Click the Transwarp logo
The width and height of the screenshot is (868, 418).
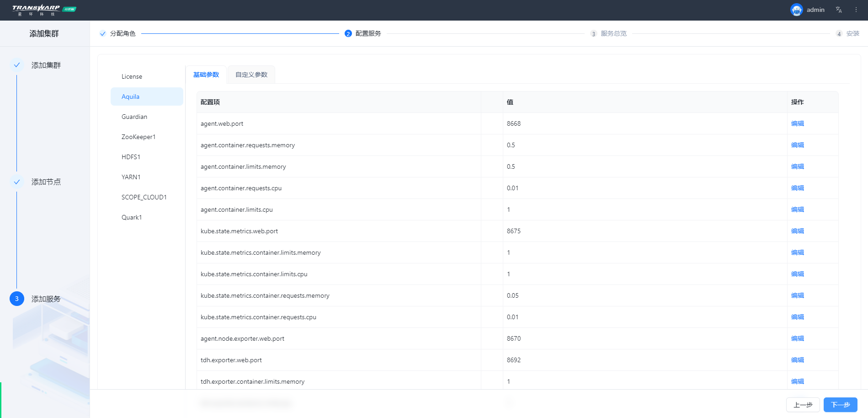coord(44,10)
